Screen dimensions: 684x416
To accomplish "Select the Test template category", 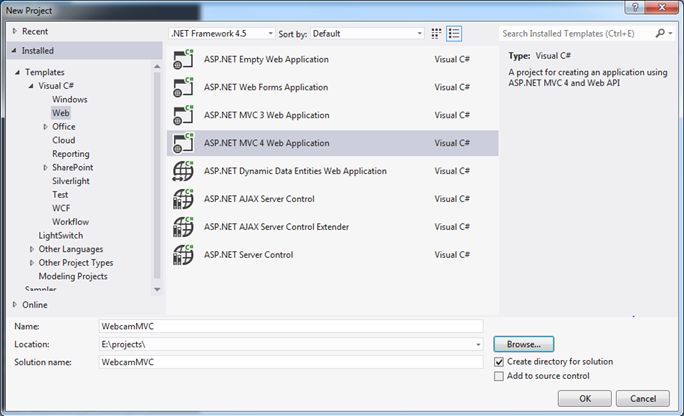I will pos(60,194).
